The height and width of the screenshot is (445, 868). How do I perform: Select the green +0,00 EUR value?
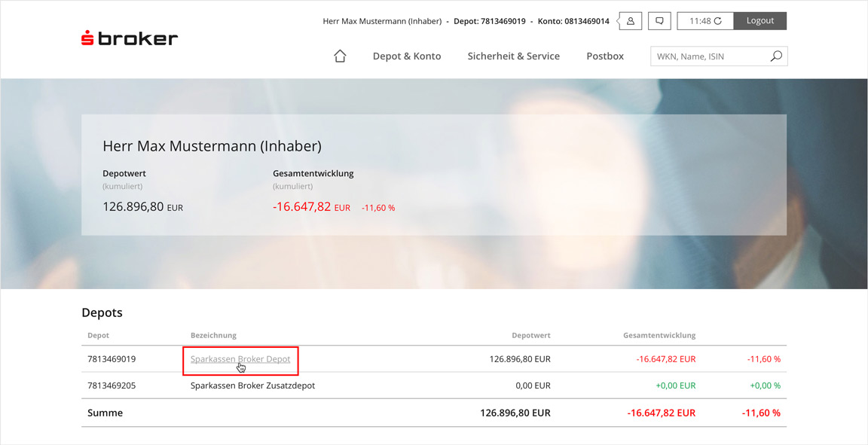click(x=676, y=386)
